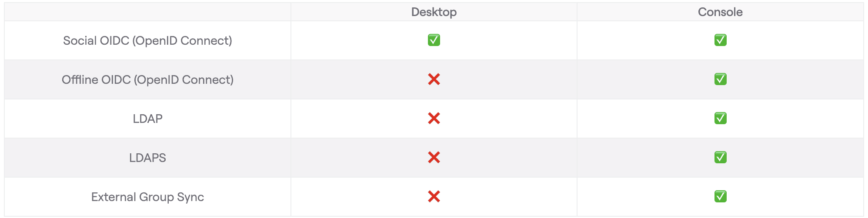Click the Offline OIDC (OpenID Connect) label
The height and width of the screenshot is (218, 868).
click(x=147, y=79)
